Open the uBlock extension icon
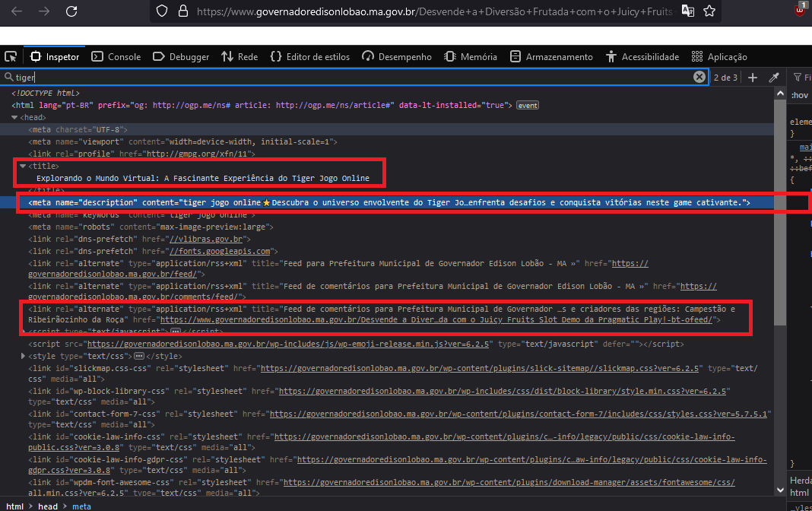Viewport: 812px width, 511px height. click(801, 9)
